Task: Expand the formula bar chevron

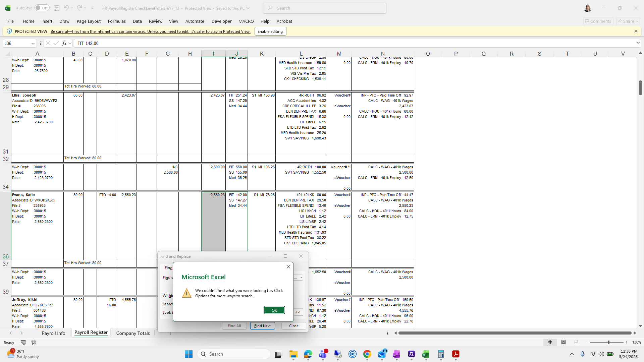Action: (x=638, y=43)
